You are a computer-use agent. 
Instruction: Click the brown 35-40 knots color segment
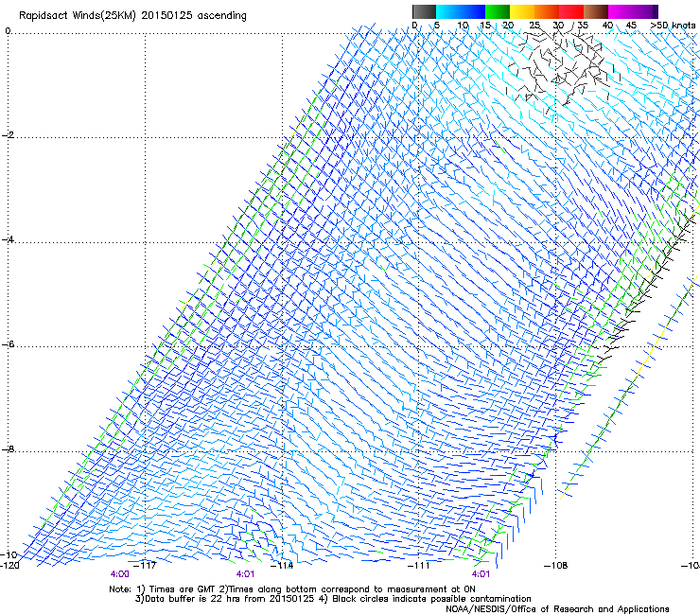coord(596,11)
